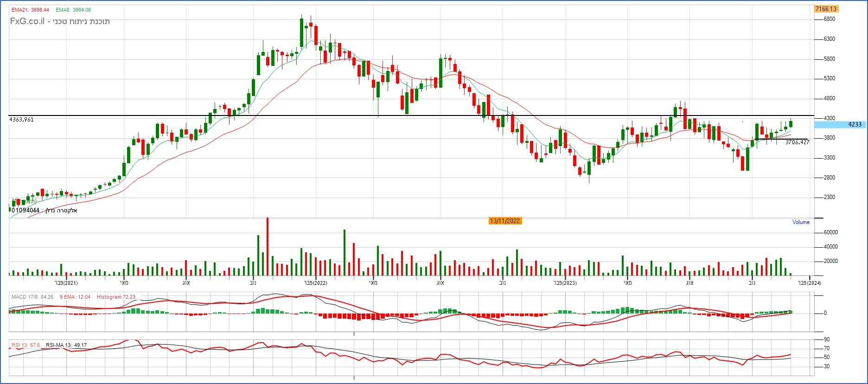Click the orange 13/11/2022 date marker
This screenshot has height=384, width=868.
click(505, 221)
